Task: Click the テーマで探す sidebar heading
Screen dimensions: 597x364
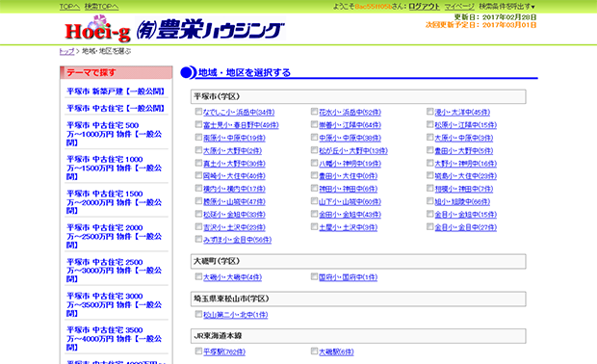Action: (117, 72)
